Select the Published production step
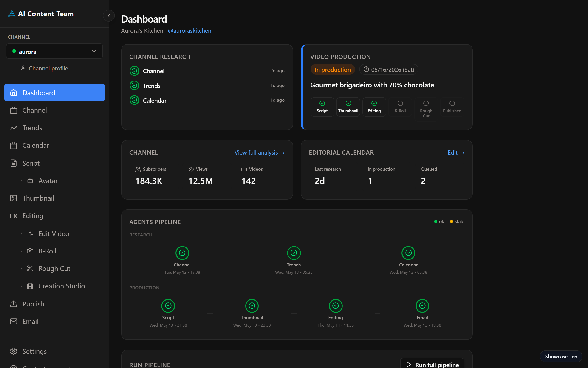This screenshot has height=368, width=588. point(452,107)
